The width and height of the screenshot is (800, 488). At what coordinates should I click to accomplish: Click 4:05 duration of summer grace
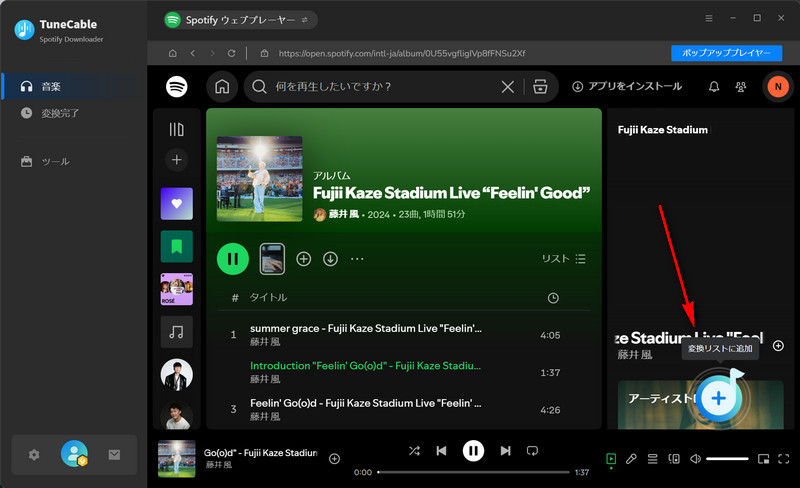pos(550,335)
